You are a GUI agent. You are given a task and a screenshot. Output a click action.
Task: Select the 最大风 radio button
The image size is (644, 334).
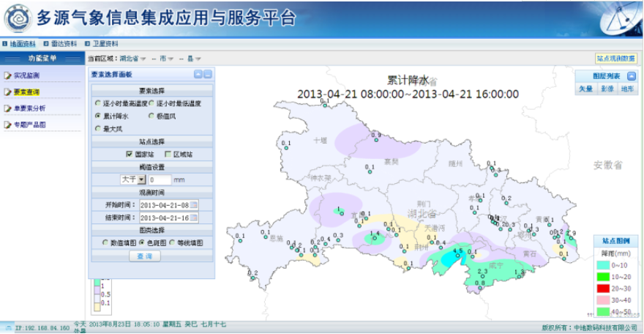click(97, 128)
